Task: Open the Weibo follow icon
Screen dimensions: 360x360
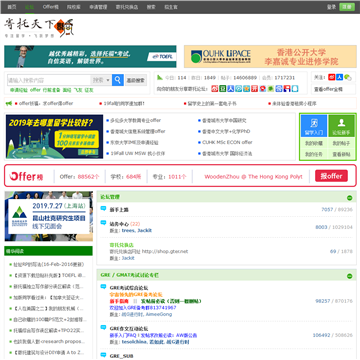Action: pos(331,77)
